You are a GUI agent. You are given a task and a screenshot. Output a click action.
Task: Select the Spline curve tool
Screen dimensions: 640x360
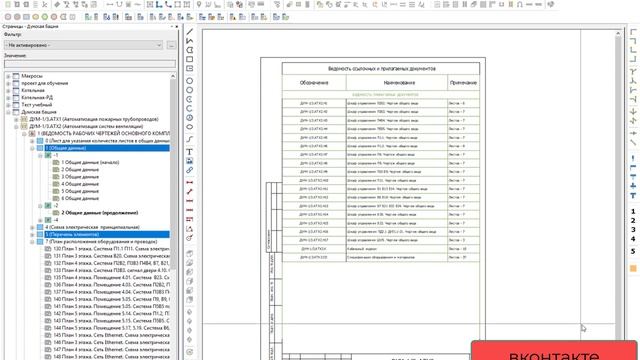point(190,139)
